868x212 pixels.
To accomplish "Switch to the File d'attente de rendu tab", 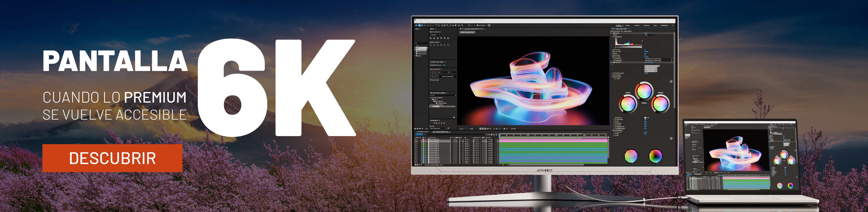I will (x=423, y=132).
